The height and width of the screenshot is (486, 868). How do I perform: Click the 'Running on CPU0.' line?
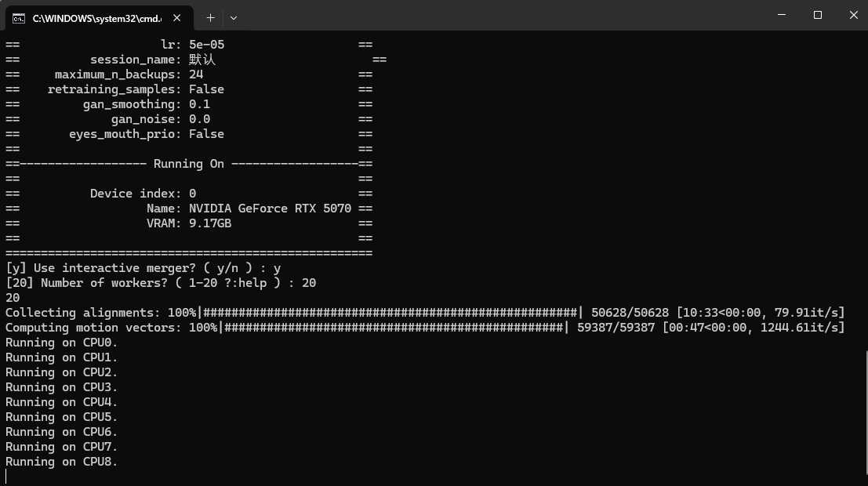pos(61,343)
